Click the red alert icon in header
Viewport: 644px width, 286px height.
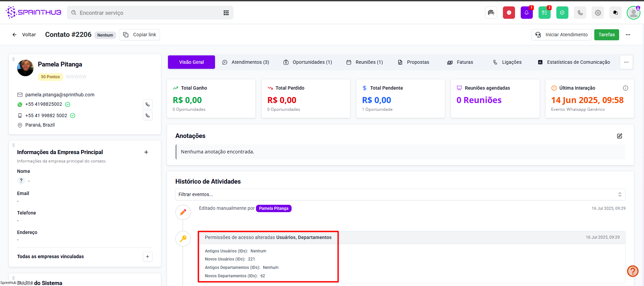tap(509, 13)
